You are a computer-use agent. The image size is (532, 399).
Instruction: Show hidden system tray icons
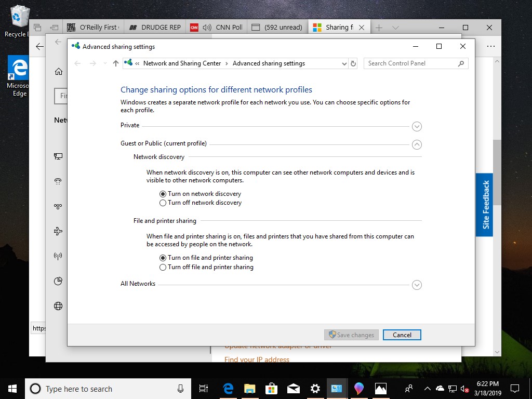tap(428, 389)
